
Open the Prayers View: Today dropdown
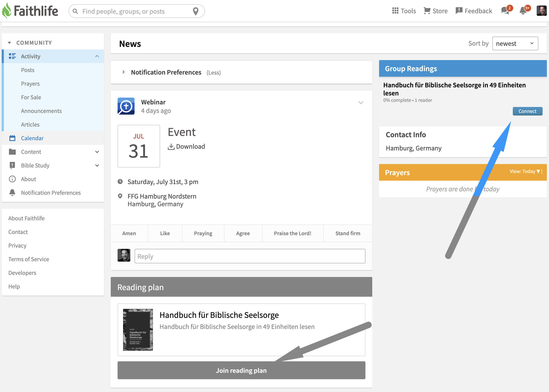525,171
